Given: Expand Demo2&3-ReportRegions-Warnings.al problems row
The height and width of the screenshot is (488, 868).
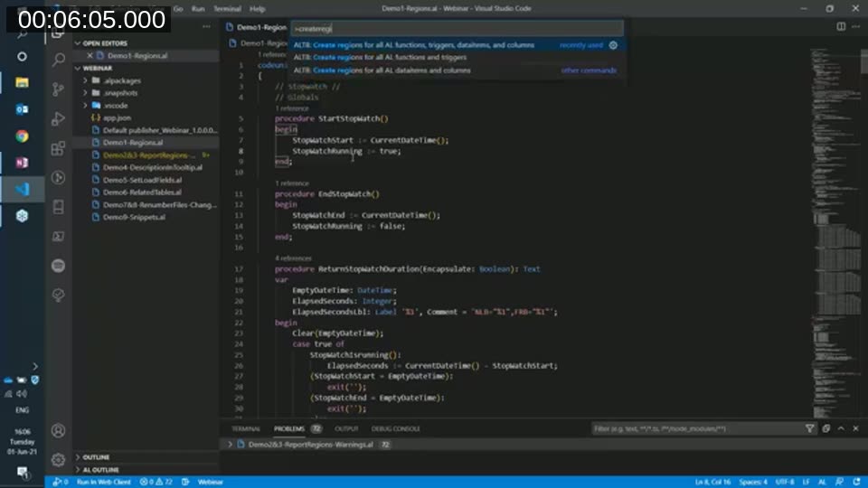Looking at the screenshot, I should (x=230, y=445).
